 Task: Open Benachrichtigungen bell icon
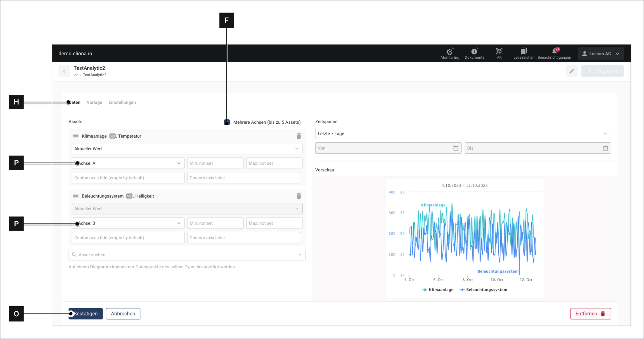(554, 51)
